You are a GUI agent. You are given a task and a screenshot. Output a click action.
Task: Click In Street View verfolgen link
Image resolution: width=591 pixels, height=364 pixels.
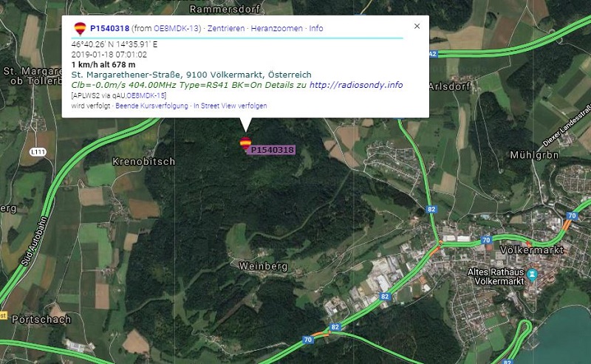[x=230, y=106]
